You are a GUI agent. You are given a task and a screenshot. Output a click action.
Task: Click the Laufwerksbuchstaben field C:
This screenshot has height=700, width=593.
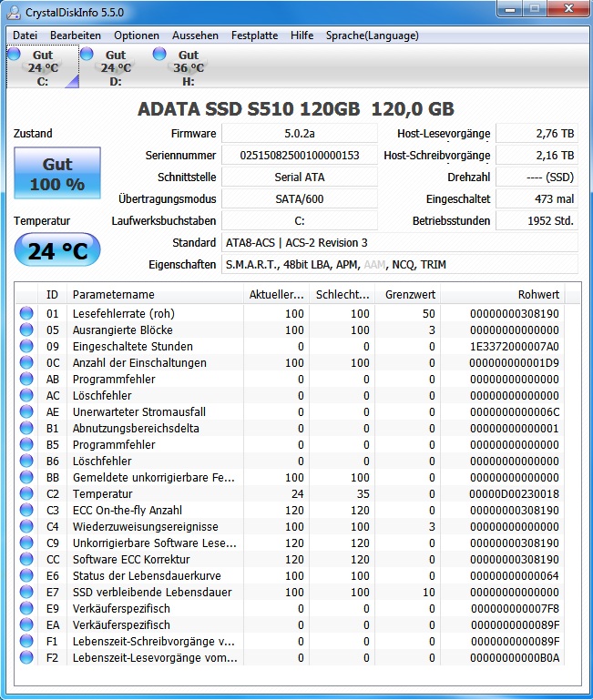[300, 220]
